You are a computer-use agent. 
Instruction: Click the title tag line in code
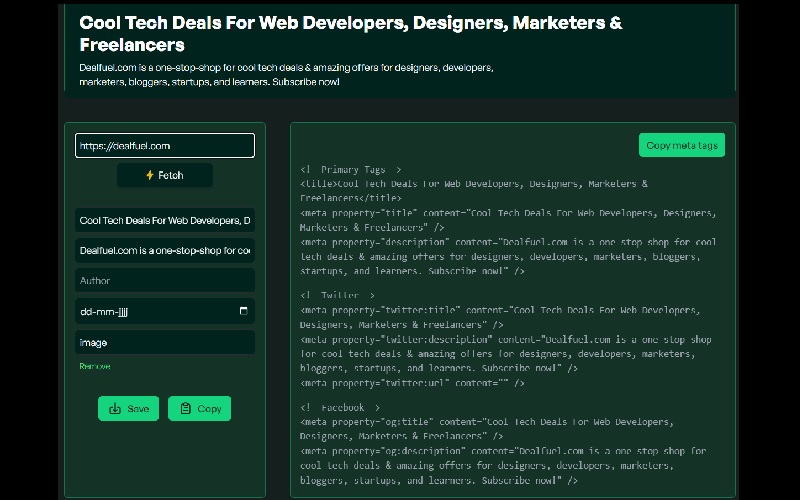(x=473, y=190)
